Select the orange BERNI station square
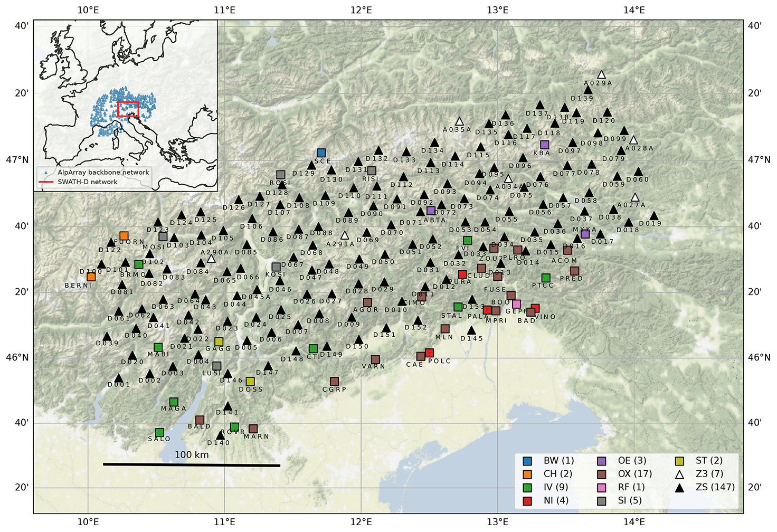The image size is (777, 532). [x=91, y=277]
